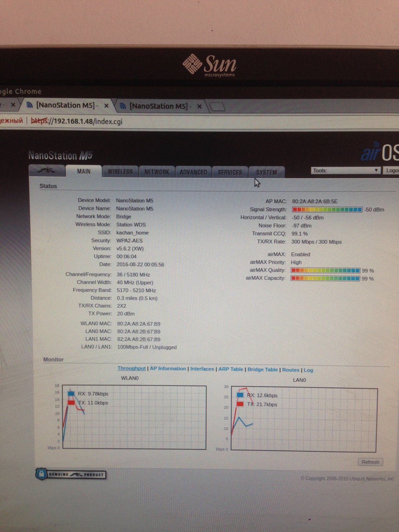Click the Frequency Band value 5170 - 5210 MHz
The width and height of the screenshot is (399, 532).
(x=137, y=290)
